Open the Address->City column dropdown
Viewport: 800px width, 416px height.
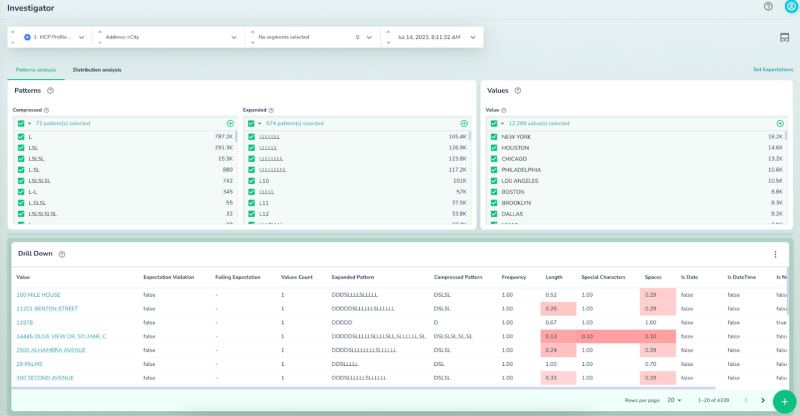(233, 37)
